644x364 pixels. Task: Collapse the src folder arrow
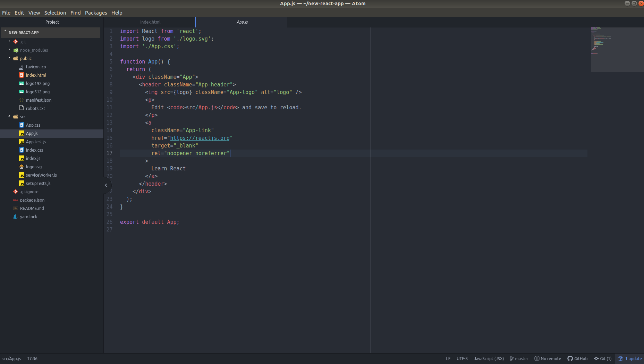(9, 116)
